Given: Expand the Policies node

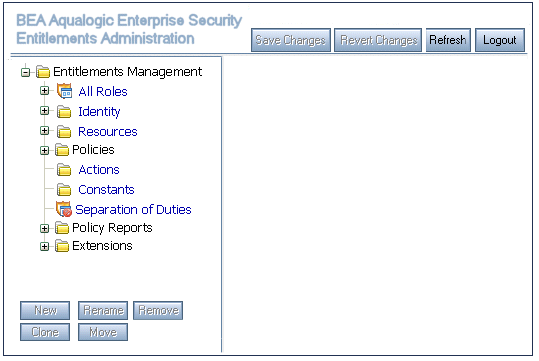Looking at the screenshot, I should coord(44,151).
